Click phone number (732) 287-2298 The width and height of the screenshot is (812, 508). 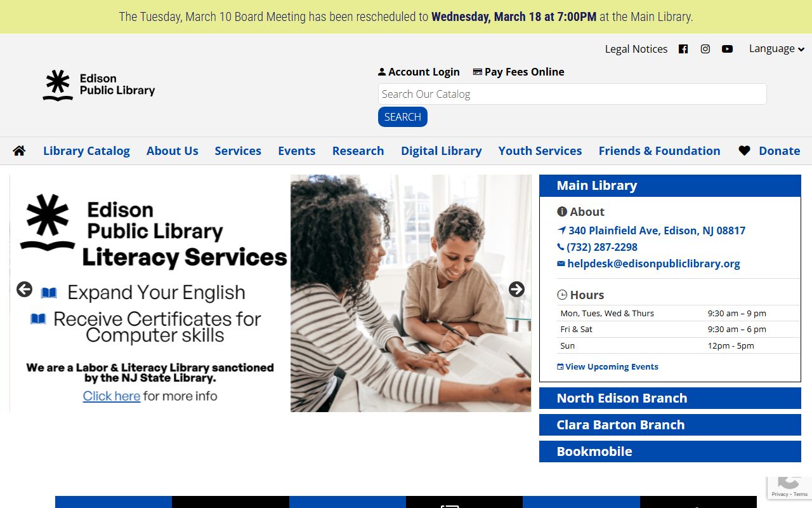click(597, 247)
